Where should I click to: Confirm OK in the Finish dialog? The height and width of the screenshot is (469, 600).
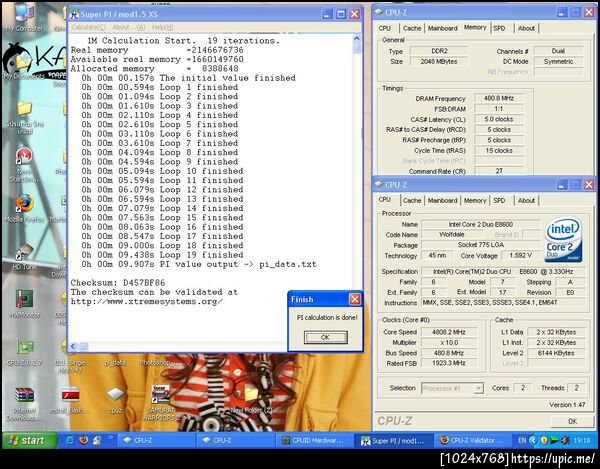325,337
